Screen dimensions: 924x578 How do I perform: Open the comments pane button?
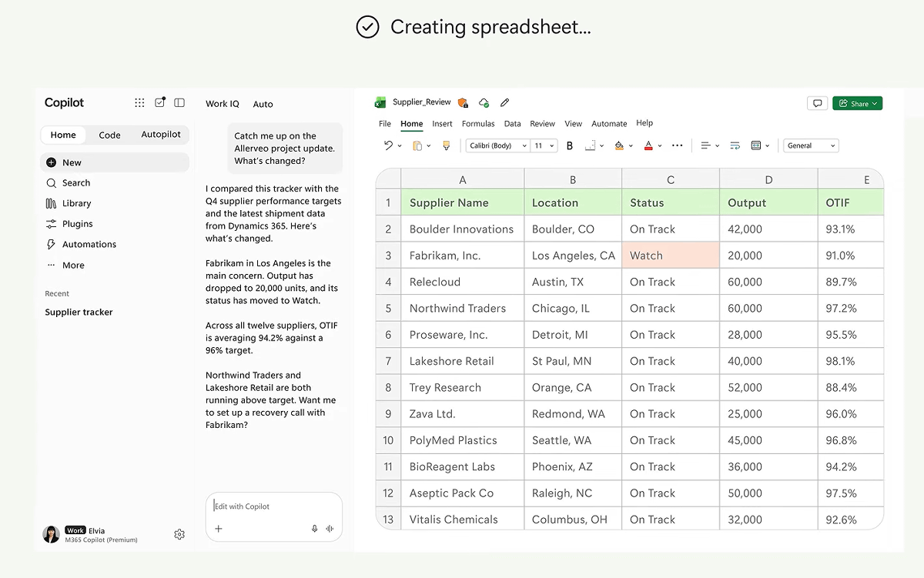(x=817, y=103)
